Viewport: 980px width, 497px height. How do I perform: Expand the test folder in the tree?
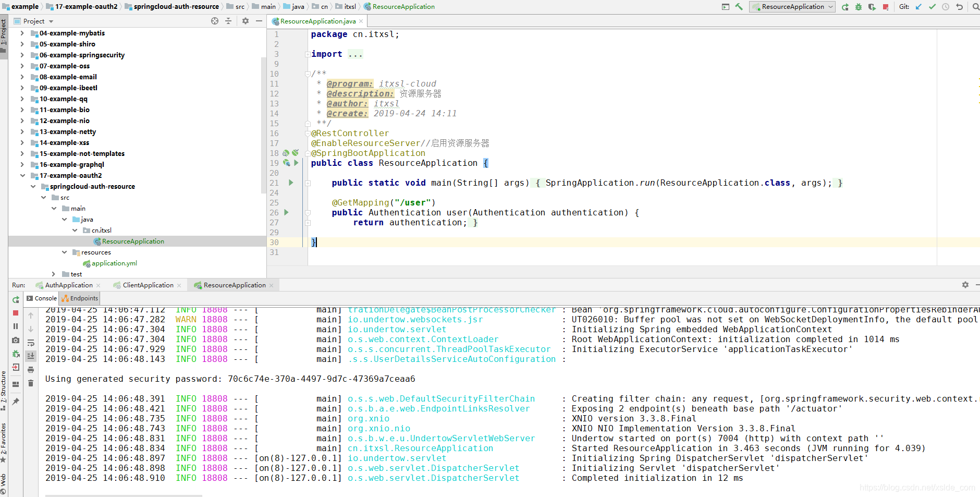tap(53, 274)
